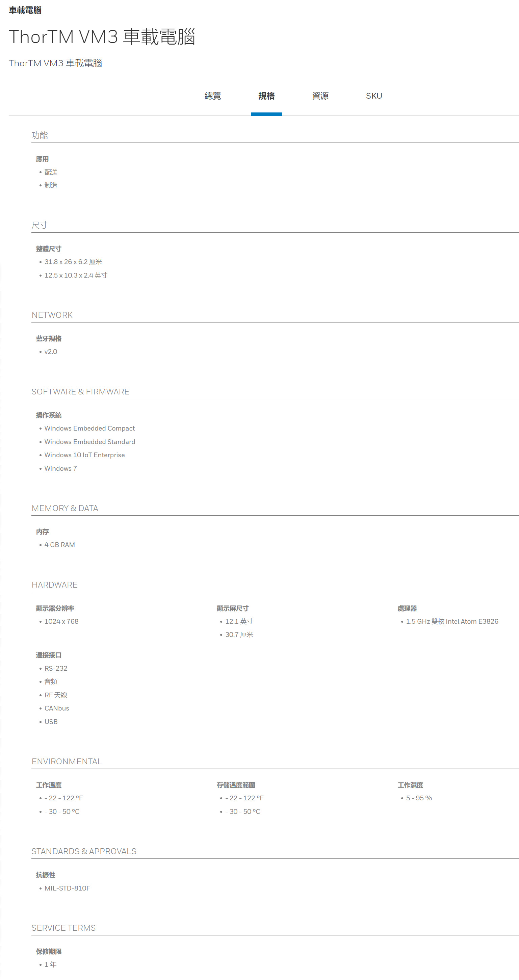The width and height of the screenshot is (519, 980).
Task: Click the 尺寸 section heading
Action: tap(40, 225)
